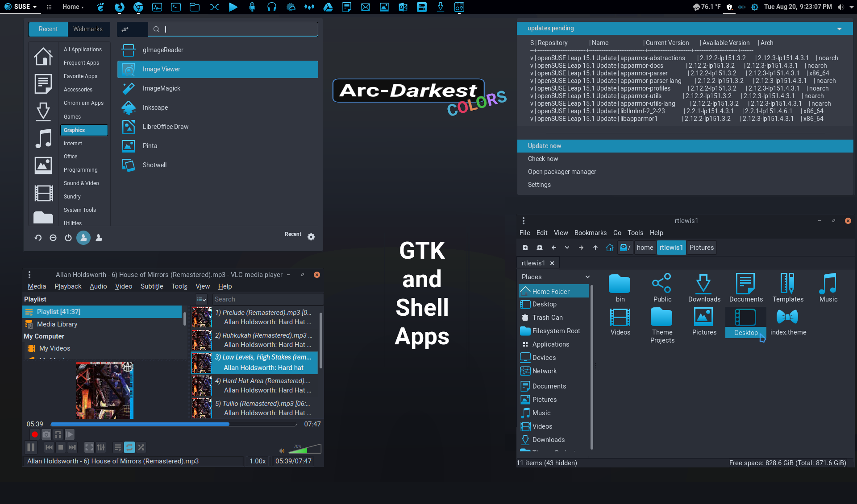This screenshot has width=857, height=504.
Task: Open VLC playlist view mode dropdown
Action: click(x=201, y=299)
